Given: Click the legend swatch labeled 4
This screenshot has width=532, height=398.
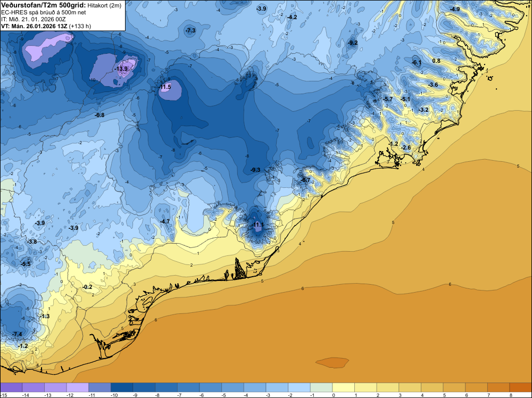Looking at the screenshot, I should (432, 388).
